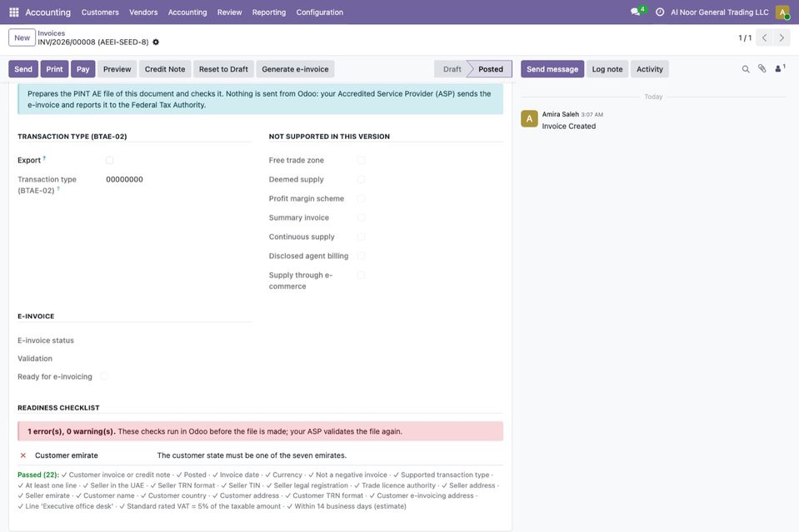Click the invoice title INV/2026/00008 (AEEI-SEED-8)
The height and width of the screenshot is (532, 799).
coord(93,42)
